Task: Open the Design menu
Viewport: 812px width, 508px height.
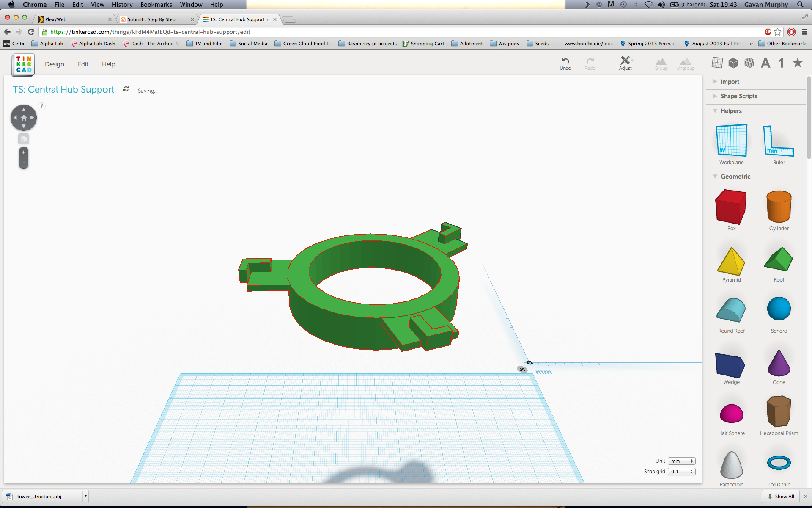Action: point(55,64)
